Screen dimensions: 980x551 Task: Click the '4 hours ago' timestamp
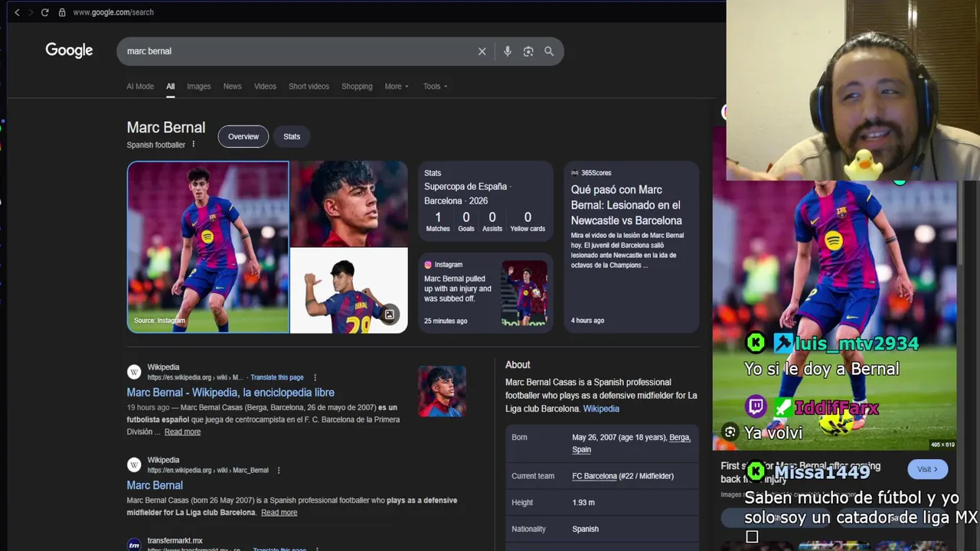587,321
